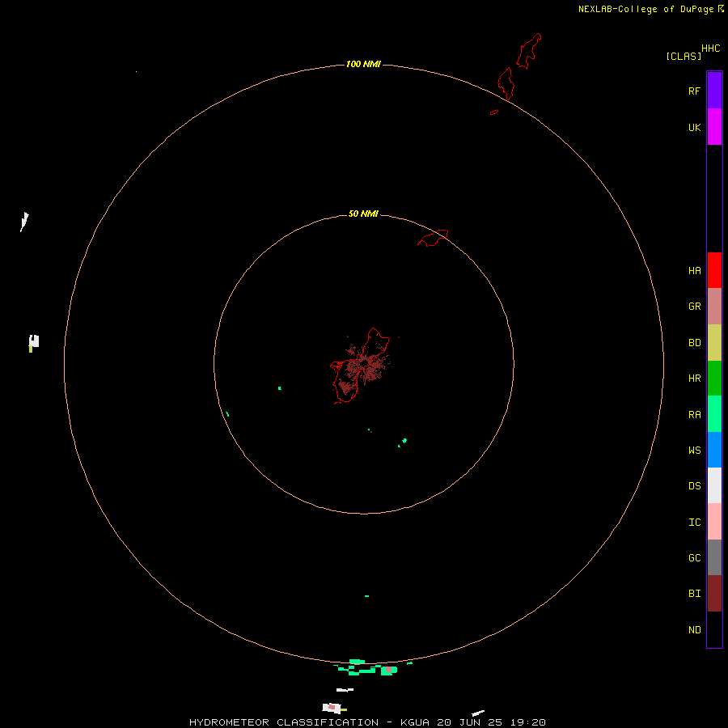Click the [CLAS] units label
This screenshot has width=728, height=728.
(684, 56)
